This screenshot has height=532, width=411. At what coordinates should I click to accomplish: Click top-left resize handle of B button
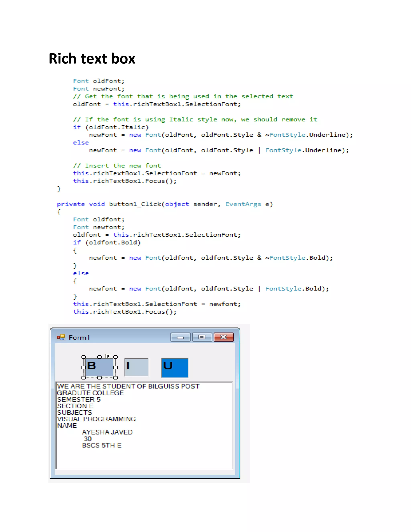tap(83, 357)
